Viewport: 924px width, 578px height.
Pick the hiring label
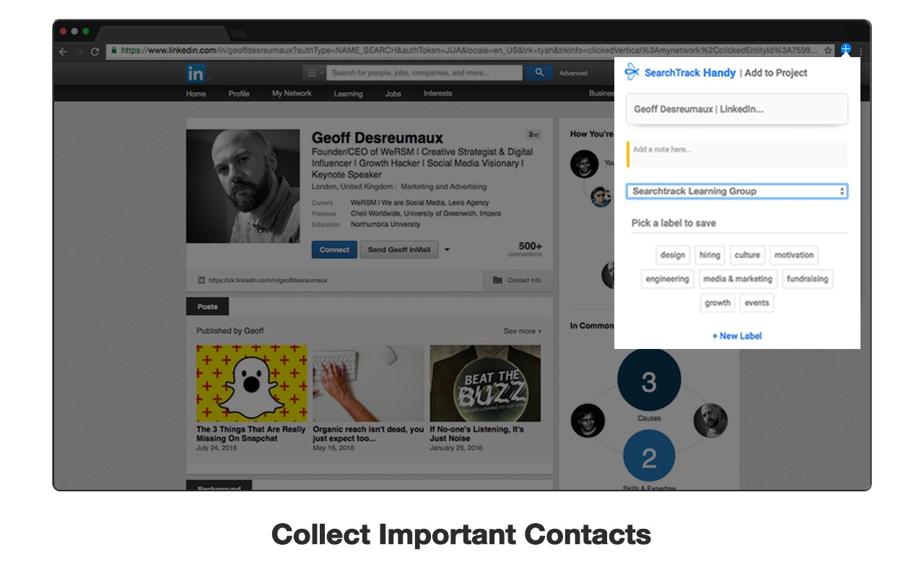(x=710, y=255)
